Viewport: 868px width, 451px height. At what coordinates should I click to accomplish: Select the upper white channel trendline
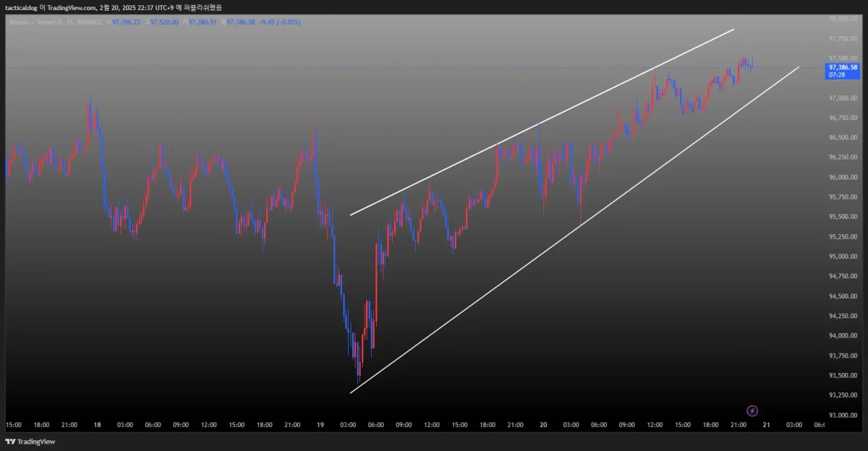click(x=542, y=122)
